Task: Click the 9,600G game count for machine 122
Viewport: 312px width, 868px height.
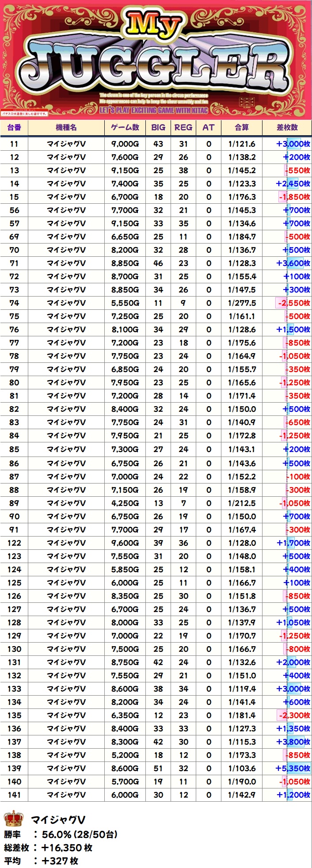Action: pos(125,543)
